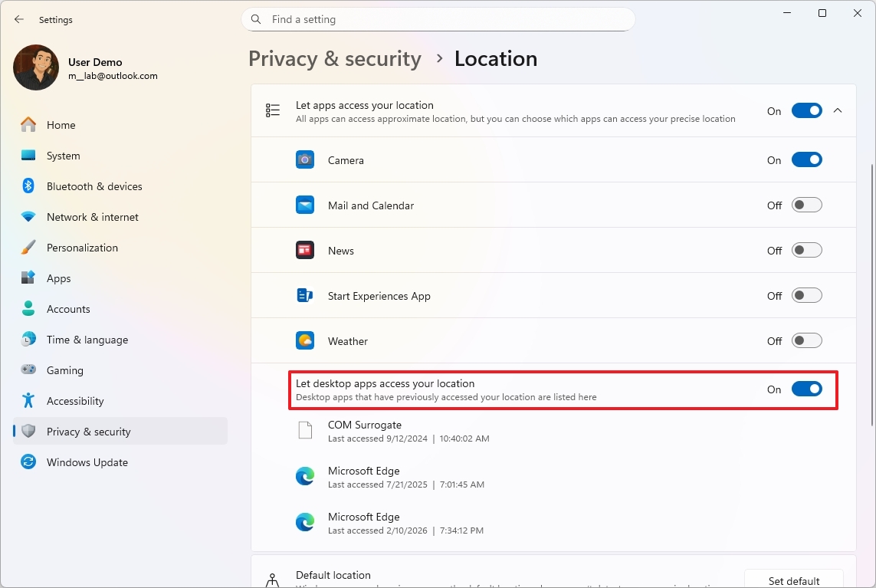This screenshot has height=588, width=876.
Task: Collapse the Let apps access your location list
Action: [x=838, y=110]
